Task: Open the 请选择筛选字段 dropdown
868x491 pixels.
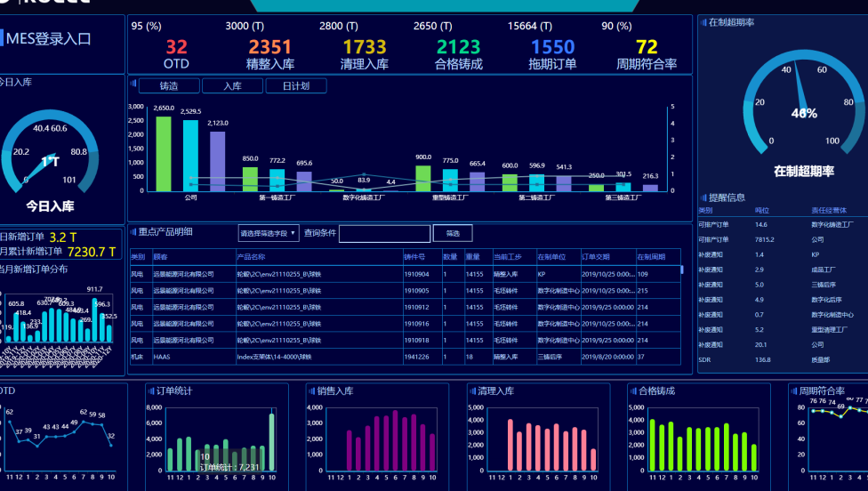Action: tap(269, 233)
